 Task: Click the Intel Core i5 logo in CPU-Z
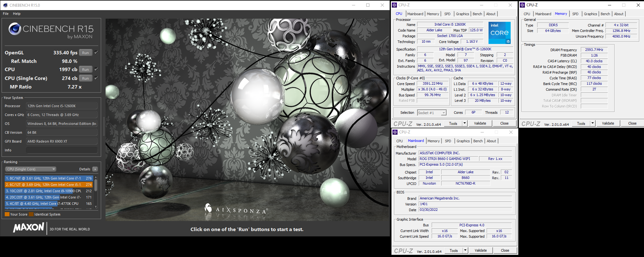tap(499, 33)
